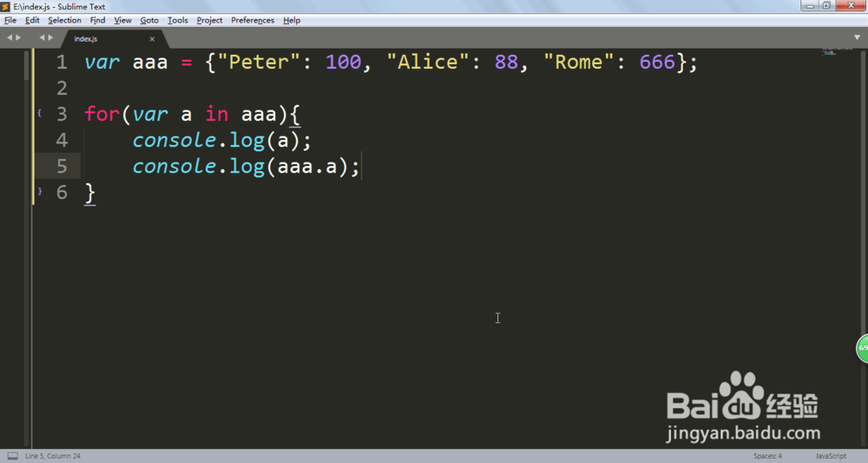Screen dimensions: 868x463
Task: Toggle side panel icon in status bar
Action: click(13, 456)
